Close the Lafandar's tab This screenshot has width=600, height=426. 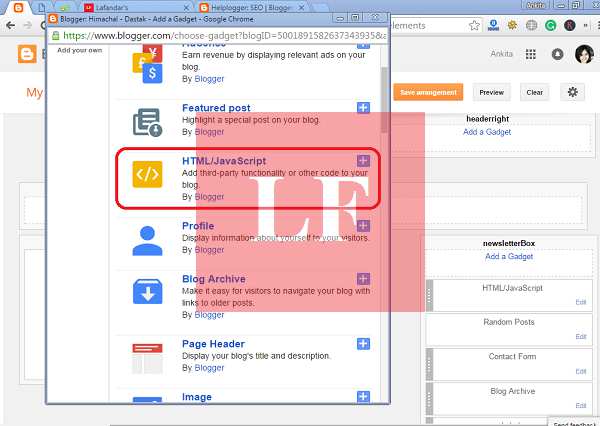coord(186,8)
